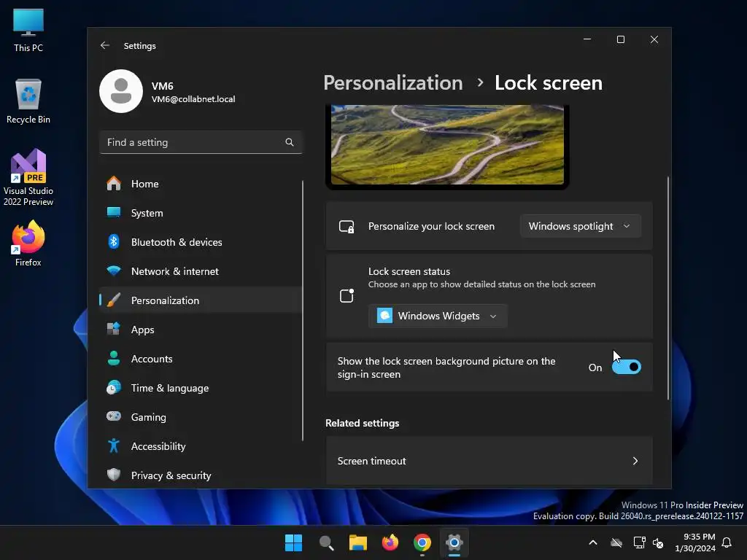
Task: Launch Google Chrome from the taskbar
Action: (422, 542)
